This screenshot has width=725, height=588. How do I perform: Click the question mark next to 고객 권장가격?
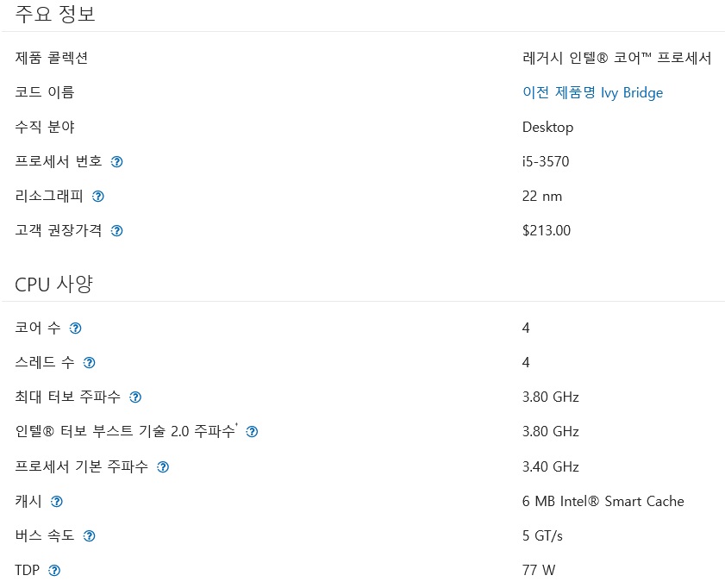117,231
